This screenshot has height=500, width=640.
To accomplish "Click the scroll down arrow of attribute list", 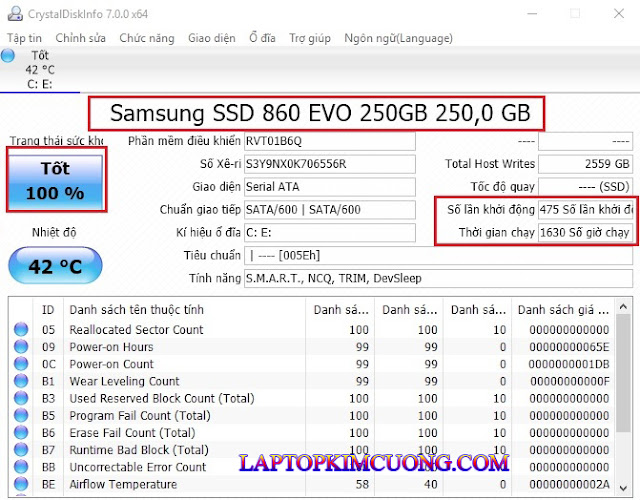I will pos(623,488).
